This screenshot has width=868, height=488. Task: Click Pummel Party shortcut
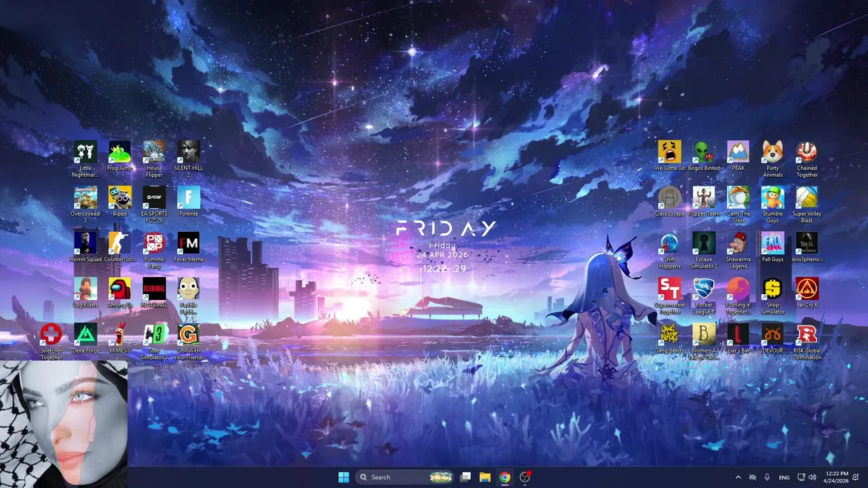[x=154, y=249]
